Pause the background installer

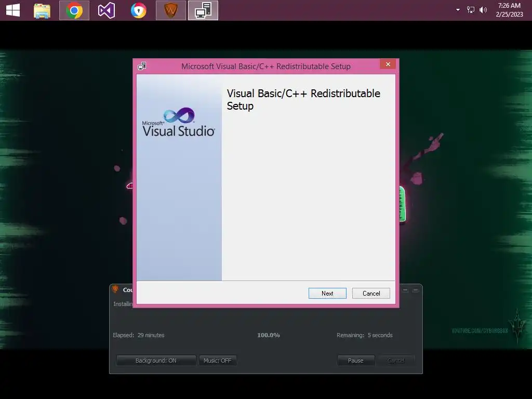point(355,361)
